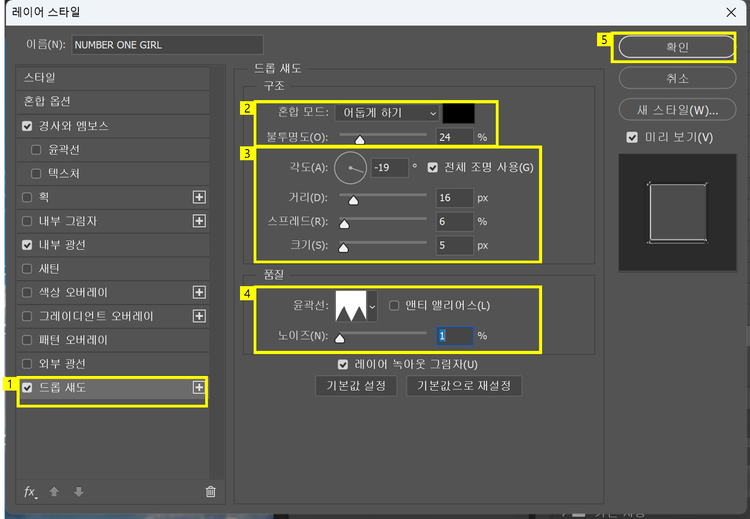Click the 각도 value field -19
This screenshot has width=750, height=519.
click(x=390, y=167)
